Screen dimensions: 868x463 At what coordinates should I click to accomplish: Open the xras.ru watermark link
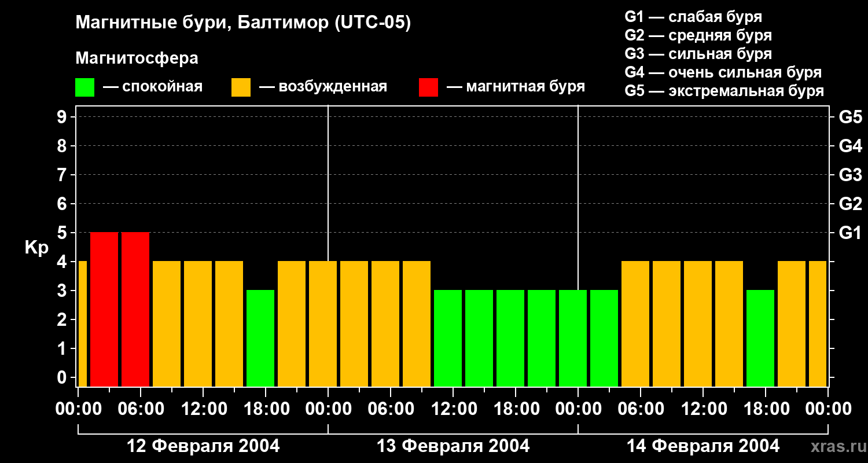tap(835, 446)
